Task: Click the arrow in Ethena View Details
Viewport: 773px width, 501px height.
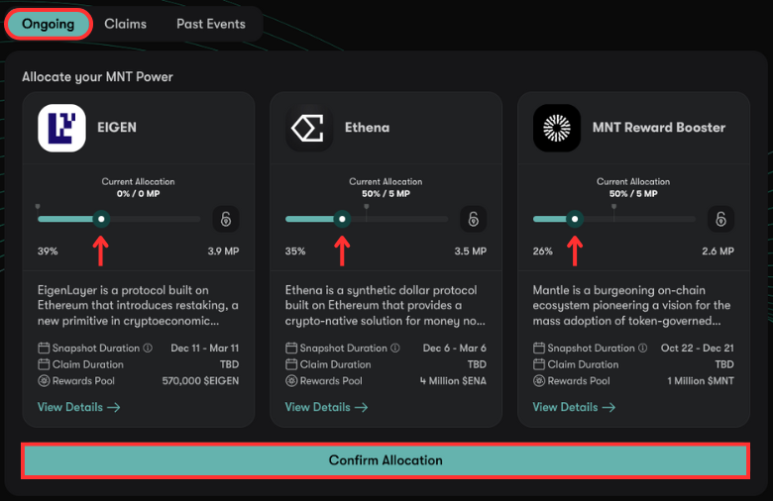Action: coord(361,407)
